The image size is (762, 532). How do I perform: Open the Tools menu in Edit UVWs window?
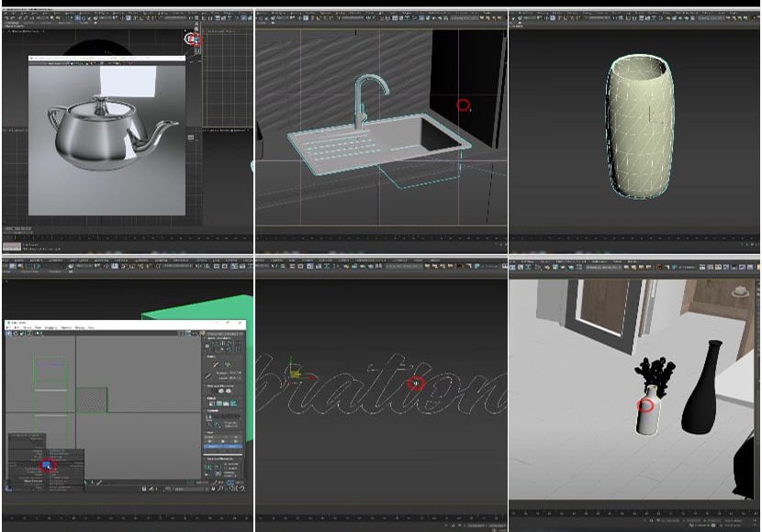point(36,327)
